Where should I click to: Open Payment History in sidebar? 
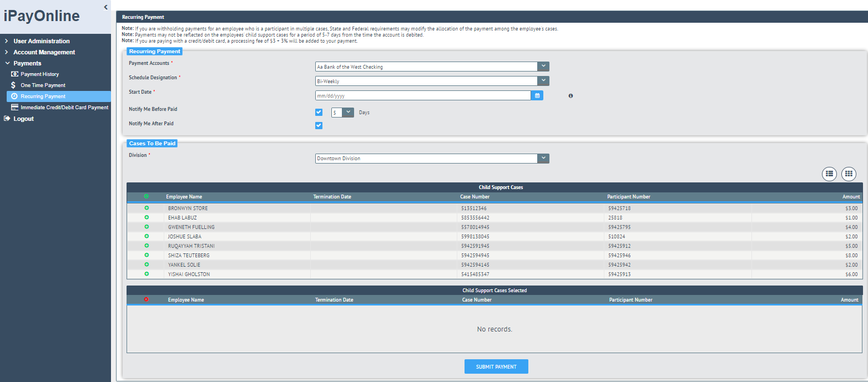tap(39, 74)
